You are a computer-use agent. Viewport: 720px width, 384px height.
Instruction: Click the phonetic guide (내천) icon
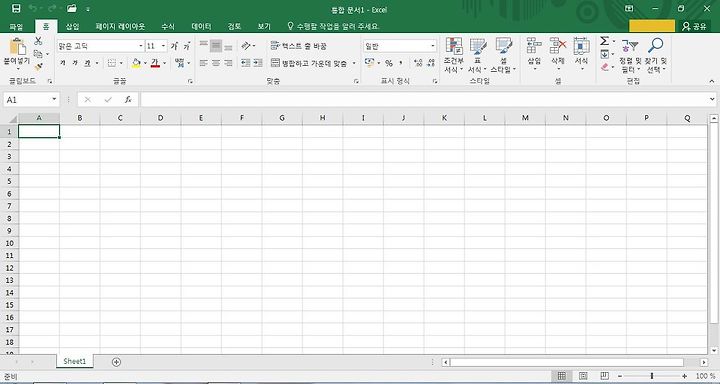[179, 62]
